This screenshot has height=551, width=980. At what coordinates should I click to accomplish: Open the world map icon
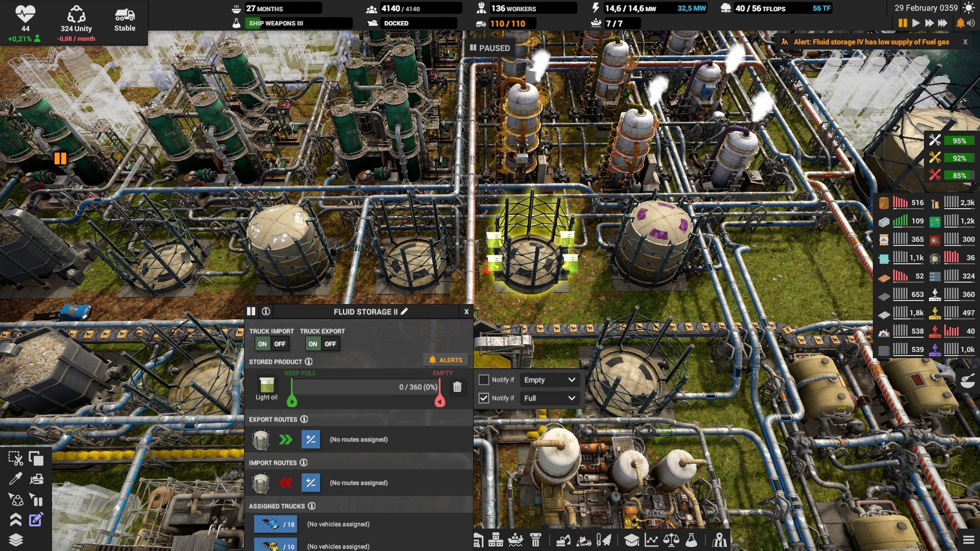(719, 540)
